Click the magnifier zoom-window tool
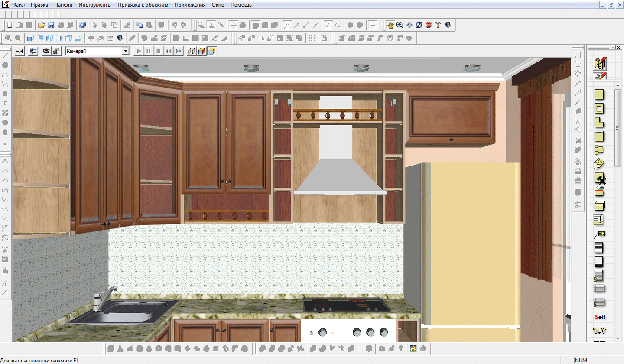The width and height of the screenshot is (624, 364). 400,25
